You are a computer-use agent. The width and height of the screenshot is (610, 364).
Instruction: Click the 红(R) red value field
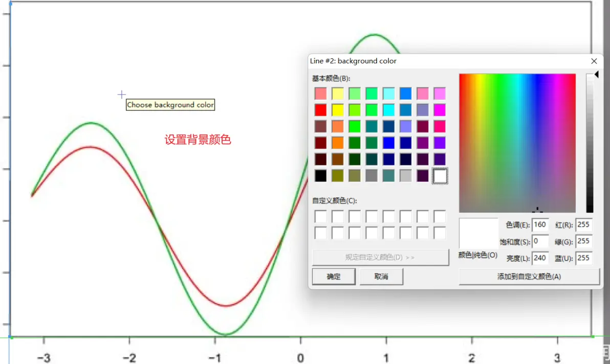click(583, 225)
